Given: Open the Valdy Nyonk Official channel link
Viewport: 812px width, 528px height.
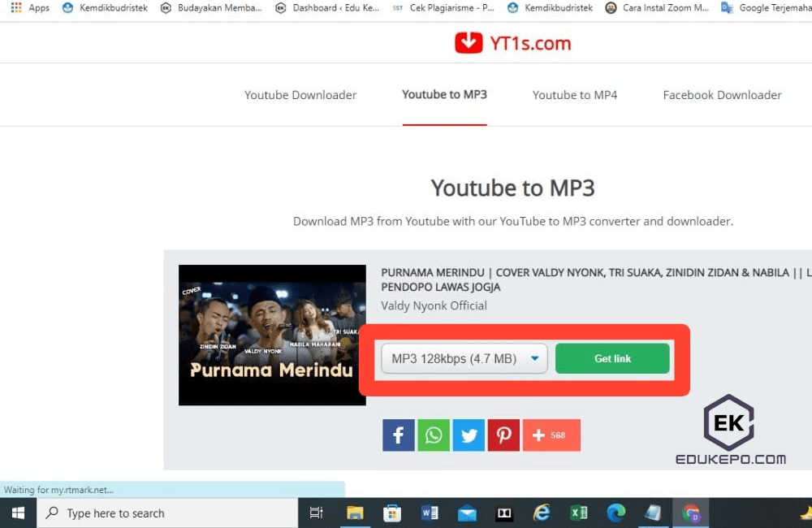Looking at the screenshot, I should [x=433, y=306].
